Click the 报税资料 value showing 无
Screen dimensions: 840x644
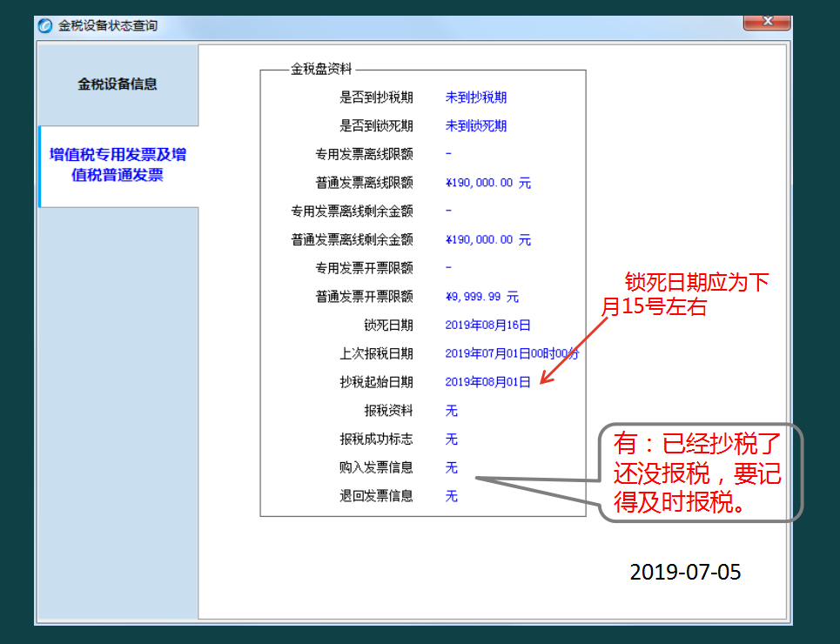coord(450,411)
